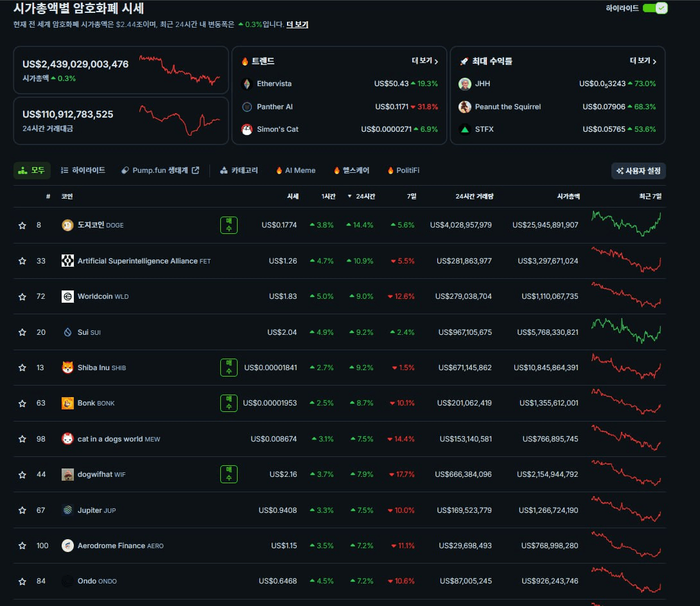
Task: Click the 매수 button for dogwifhat
Action: pos(229,474)
